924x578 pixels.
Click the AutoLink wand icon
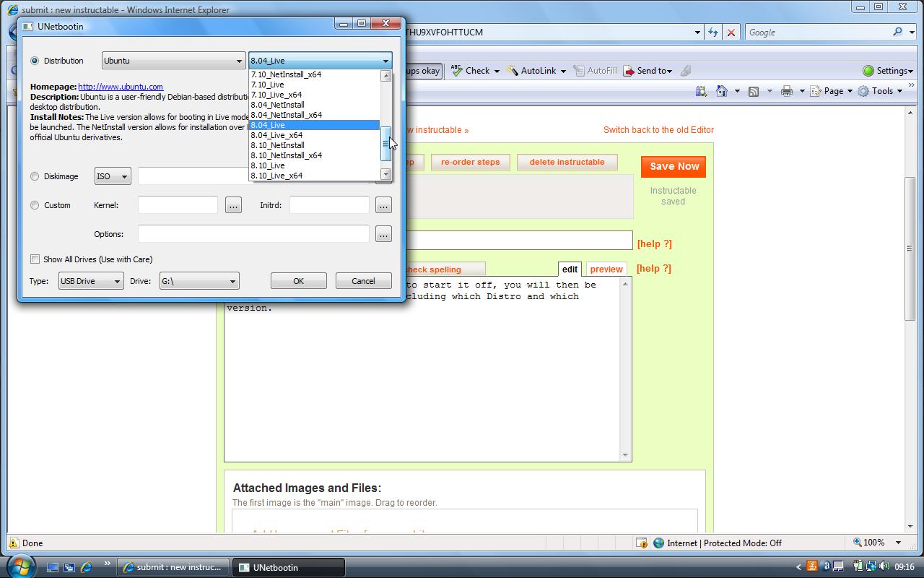[514, 70]
